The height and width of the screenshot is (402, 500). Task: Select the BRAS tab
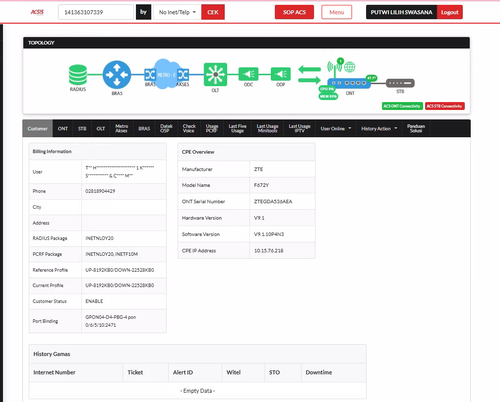tap(144, 129)
